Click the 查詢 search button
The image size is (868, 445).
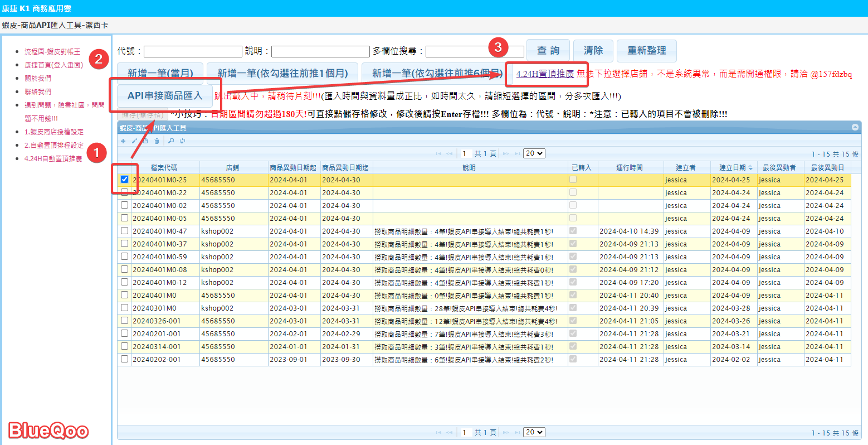point(548,51)
